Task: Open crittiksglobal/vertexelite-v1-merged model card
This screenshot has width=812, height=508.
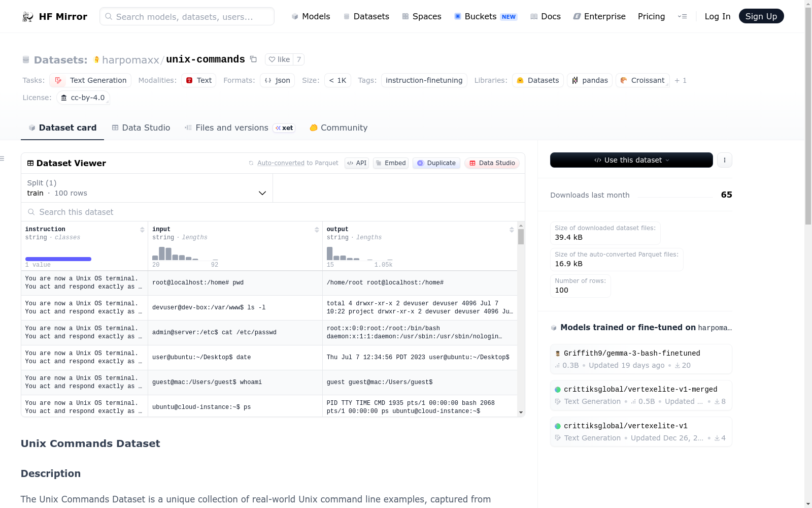Action: point(641,395)
